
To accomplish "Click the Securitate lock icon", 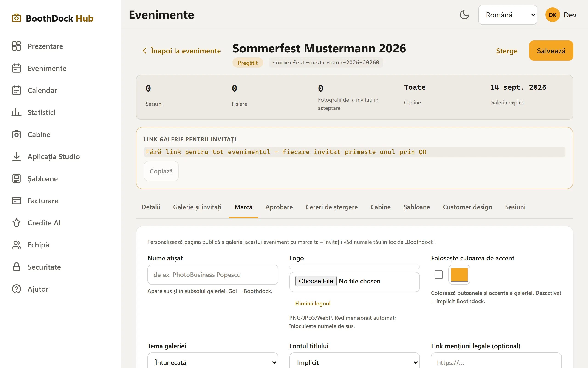I will [17, 267].
